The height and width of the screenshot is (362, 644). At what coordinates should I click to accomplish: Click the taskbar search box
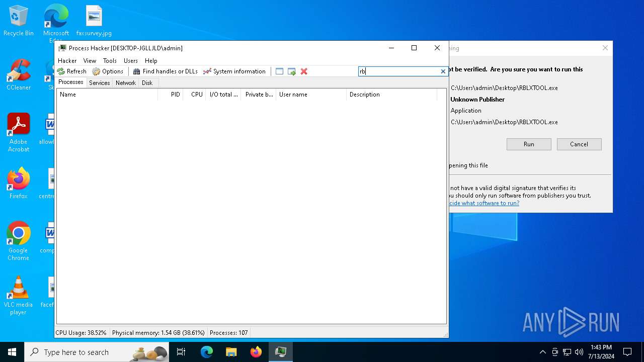click(97, 352)
